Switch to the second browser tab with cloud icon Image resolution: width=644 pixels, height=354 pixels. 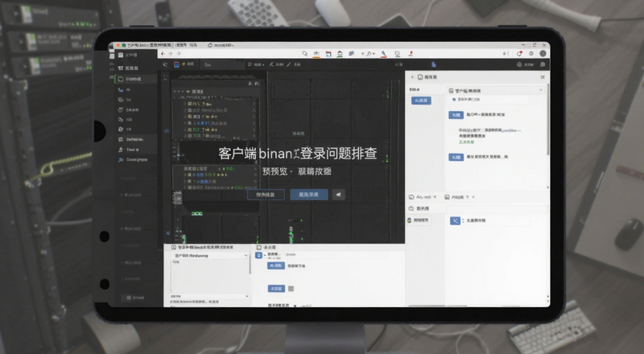pyautogui.click(x=221, y=45)
